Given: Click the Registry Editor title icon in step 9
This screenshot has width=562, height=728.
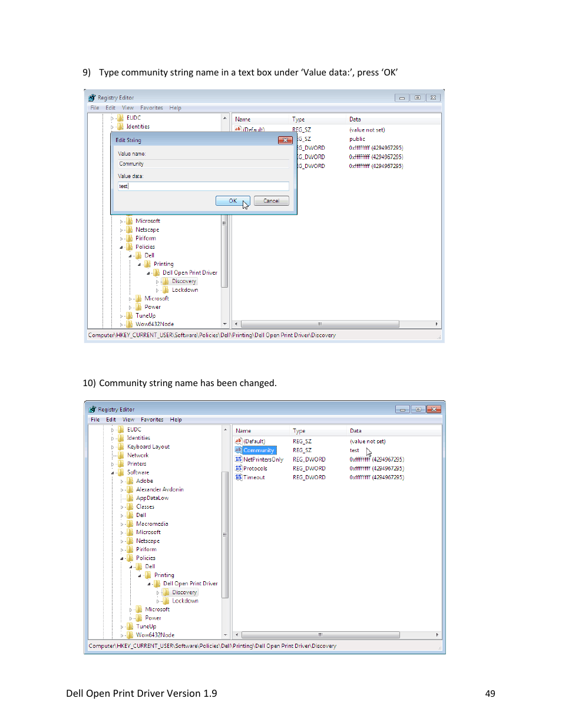Looking at the screenshot, I should click(92, 98).
